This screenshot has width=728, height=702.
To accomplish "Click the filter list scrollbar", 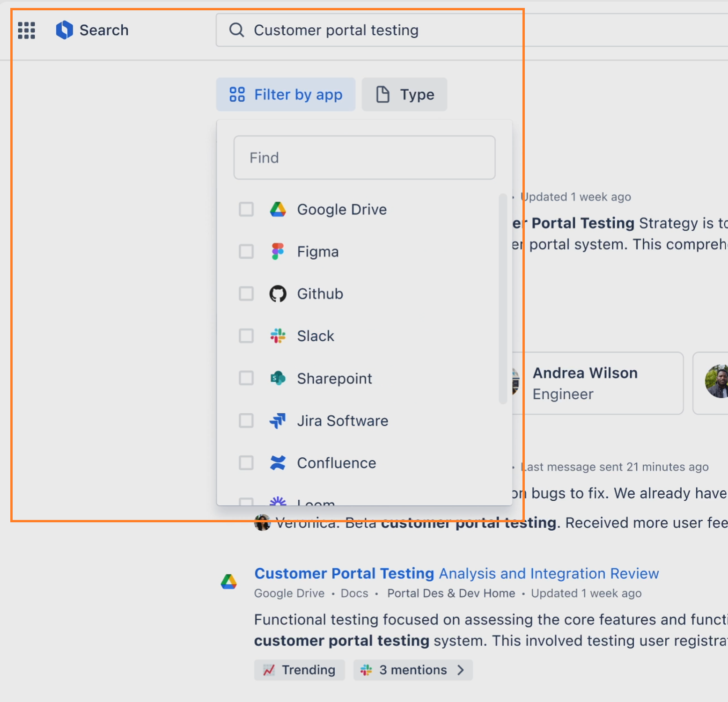I will point(503,299).
